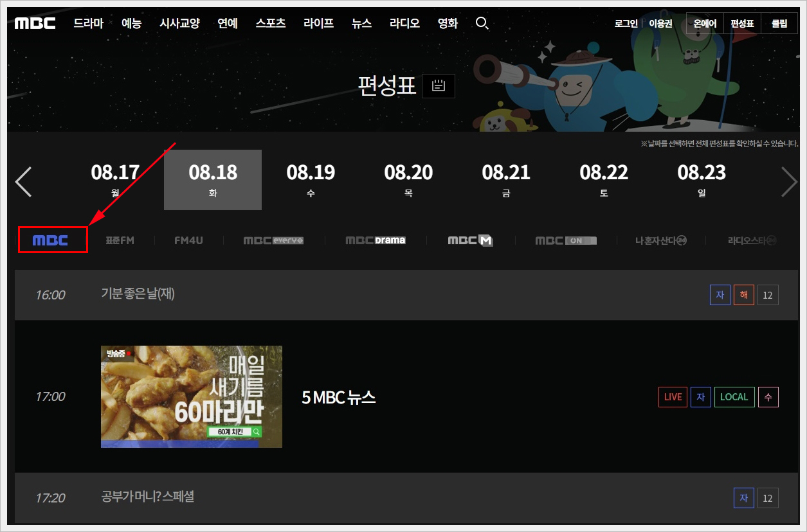Click the 수 badge on 5 MBC 뉴스
This screenshot has height=532, width=807.
pos(768,397)
